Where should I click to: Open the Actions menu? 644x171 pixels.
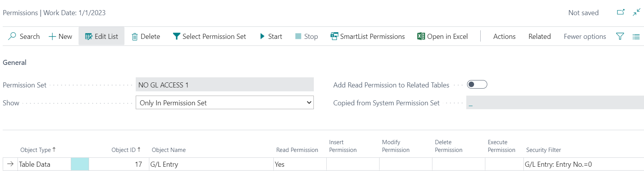pyautogui.click(x=504, y=36)
